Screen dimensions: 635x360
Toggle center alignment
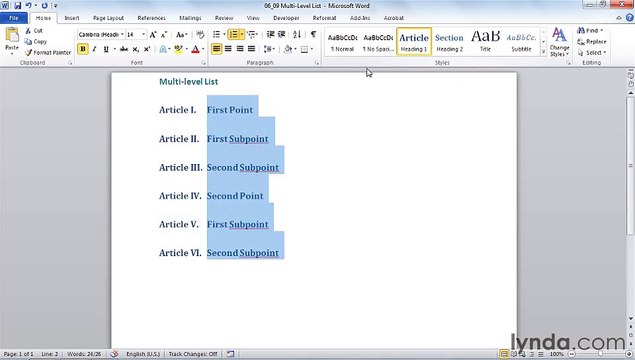pos(228,49)
